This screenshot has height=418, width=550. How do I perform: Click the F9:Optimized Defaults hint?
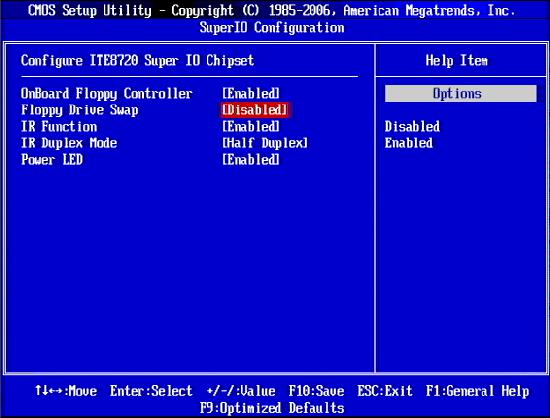coord(272,408)
